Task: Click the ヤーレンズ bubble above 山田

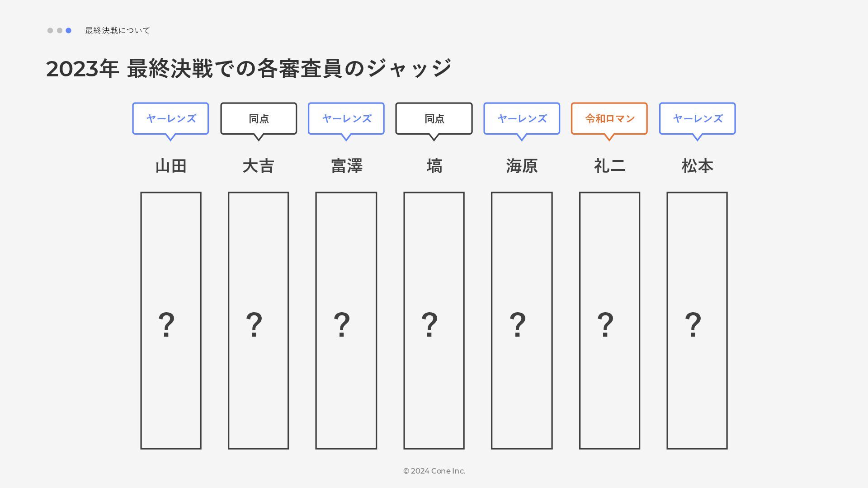Action: 170,118
